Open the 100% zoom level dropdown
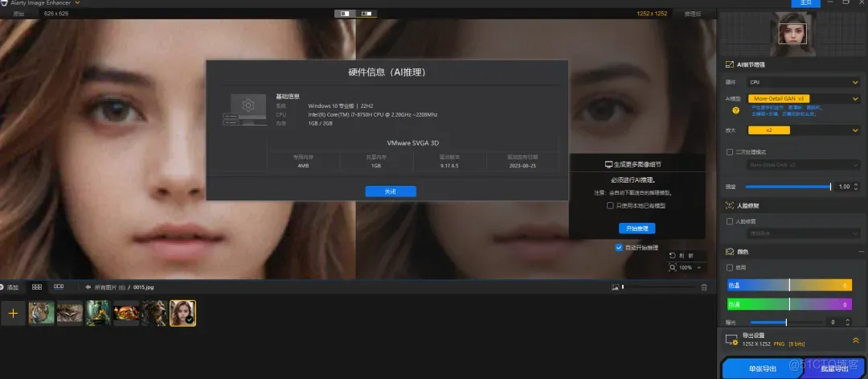 coord(690,268)
